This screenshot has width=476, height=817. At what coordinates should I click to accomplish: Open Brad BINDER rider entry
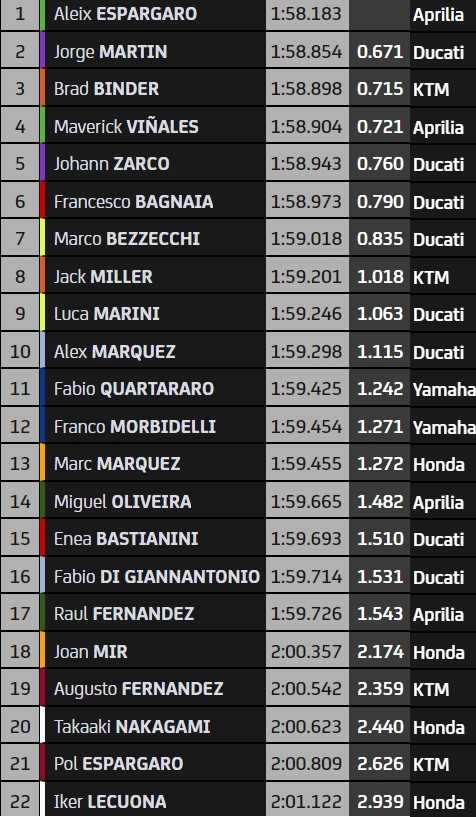[x=106, y=89]
